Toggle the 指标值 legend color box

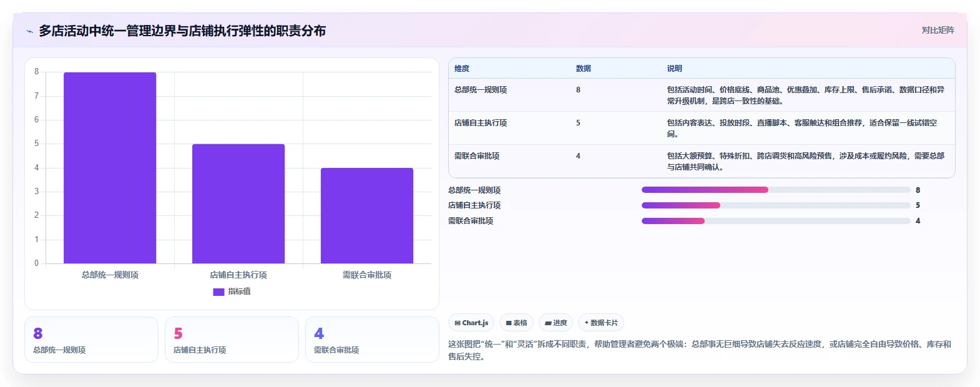click(218, 291)
